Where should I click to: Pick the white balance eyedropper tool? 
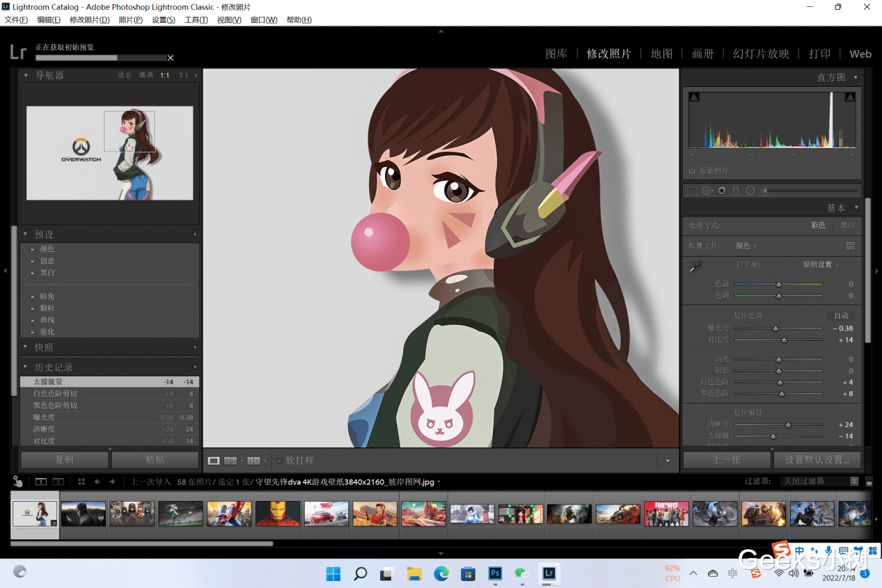click(695, 266)
